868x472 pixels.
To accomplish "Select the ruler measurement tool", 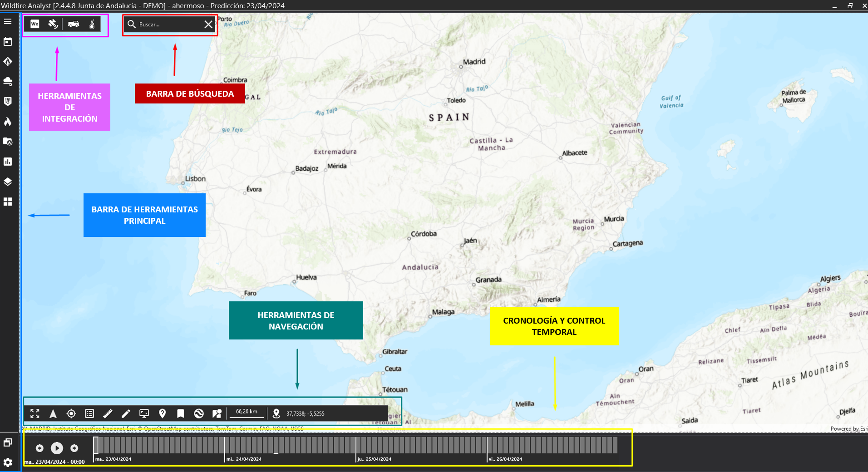I will 108,413.
